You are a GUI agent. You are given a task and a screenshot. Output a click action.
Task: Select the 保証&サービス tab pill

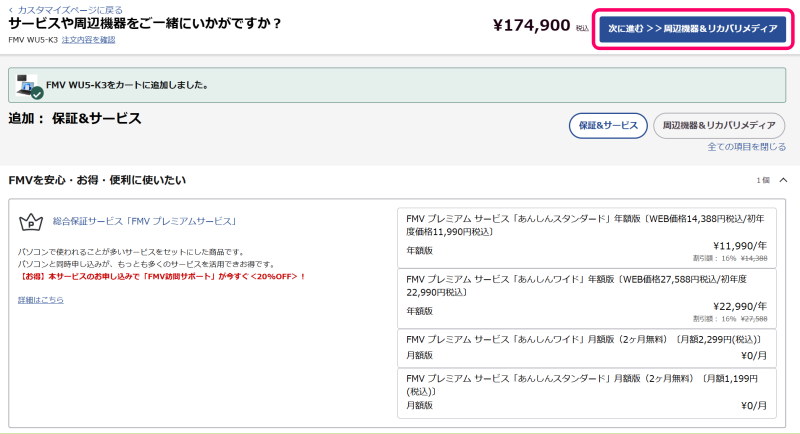click(x=608, y=125)
